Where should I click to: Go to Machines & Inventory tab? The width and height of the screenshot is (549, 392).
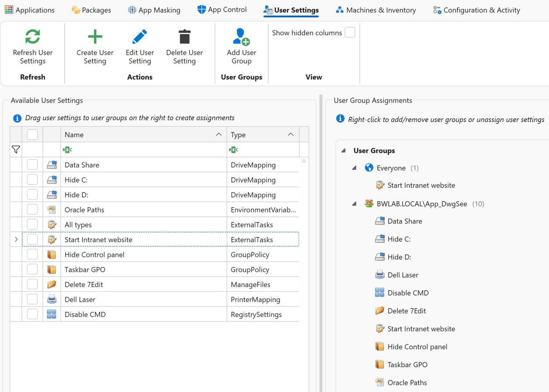375,10
